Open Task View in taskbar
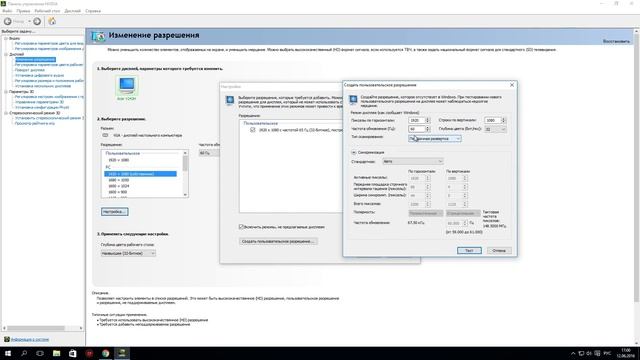The height and width of the screenshot is (360, 640). (x=40, y=353)
